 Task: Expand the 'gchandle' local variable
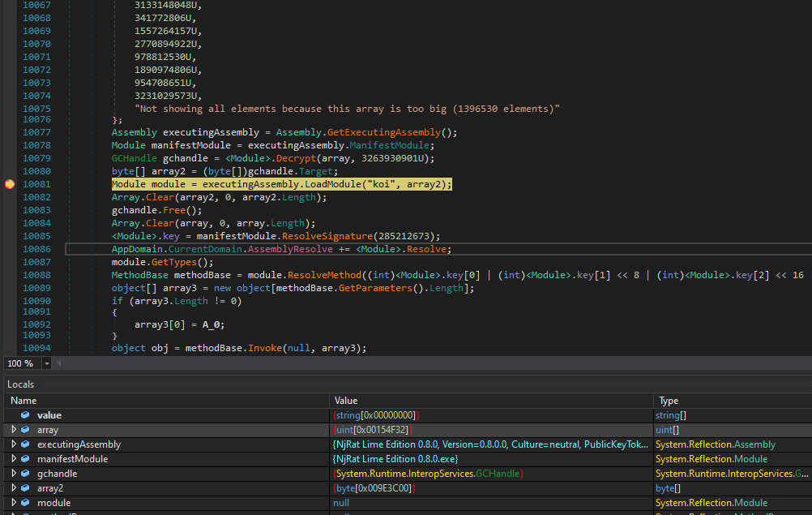point(13,474)
